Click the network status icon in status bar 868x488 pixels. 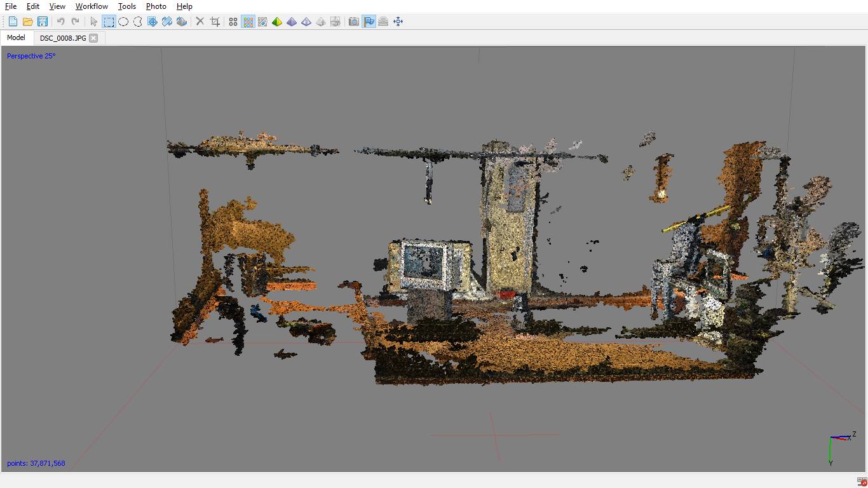click(x=861, y=482)
